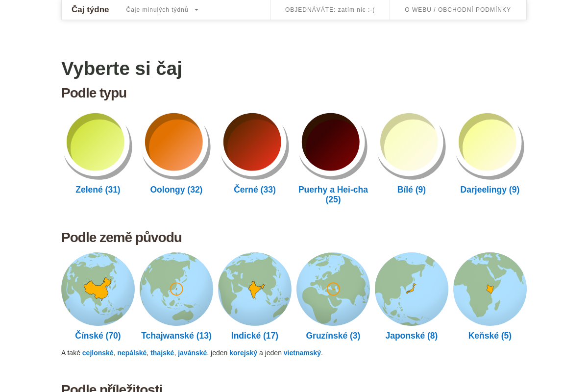Image resolution: width=588 pixels, height=392 pixels.
Task: View the Objednáváte order status
Action: coord(330,10)
